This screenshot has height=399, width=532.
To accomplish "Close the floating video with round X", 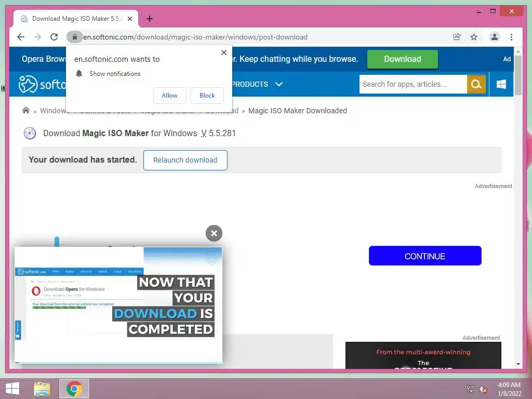I will point(214,233).
